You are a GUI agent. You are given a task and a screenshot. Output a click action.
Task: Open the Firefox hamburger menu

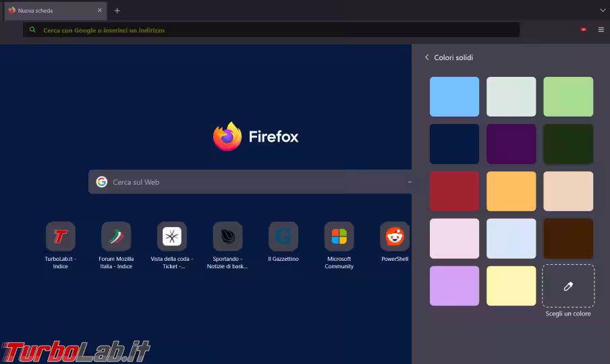tap(601, 30)
